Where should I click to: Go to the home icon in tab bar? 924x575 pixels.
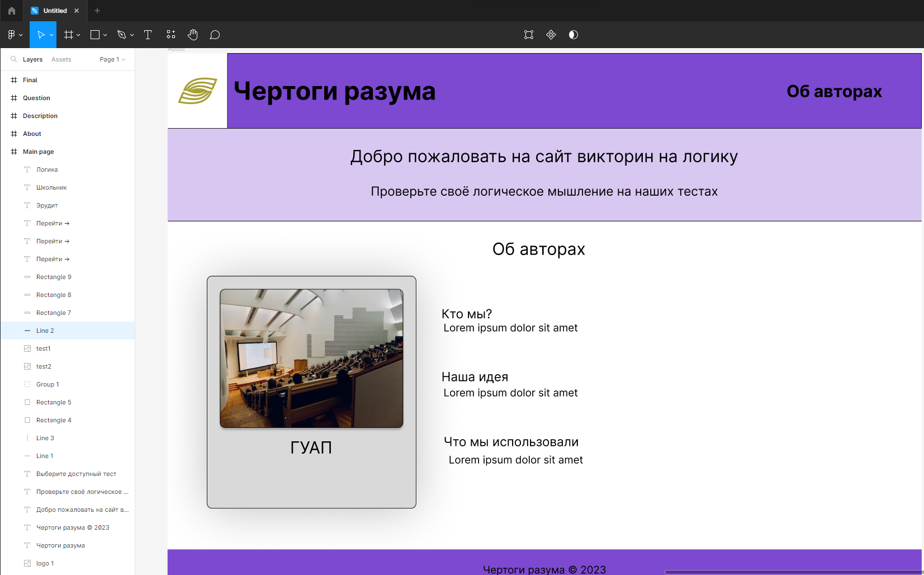tap(12, 11)
